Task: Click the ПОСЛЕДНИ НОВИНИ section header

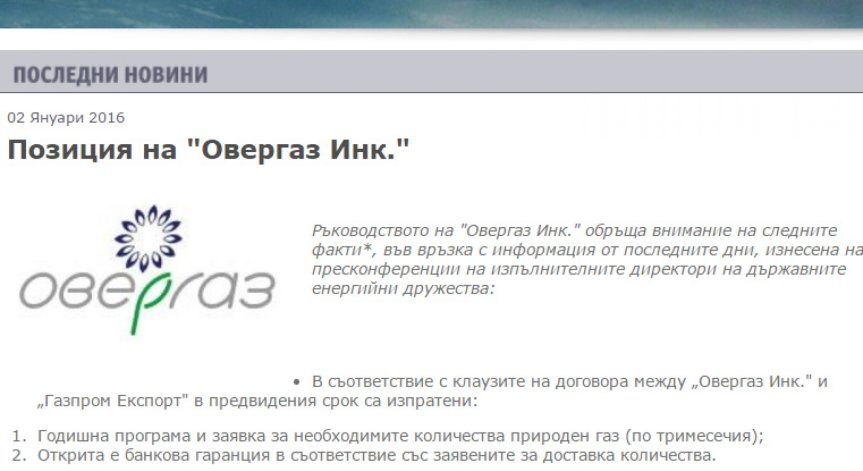Action: [x=110, y=75]
